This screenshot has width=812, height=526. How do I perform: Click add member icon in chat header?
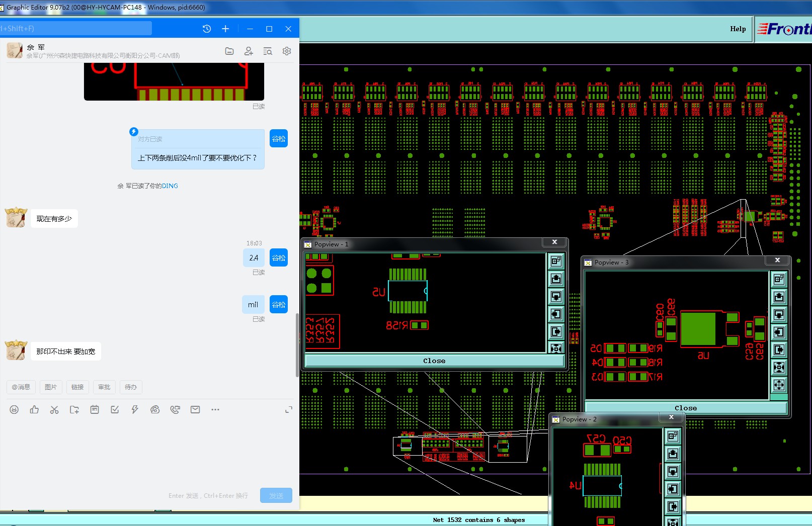[249, 51]
